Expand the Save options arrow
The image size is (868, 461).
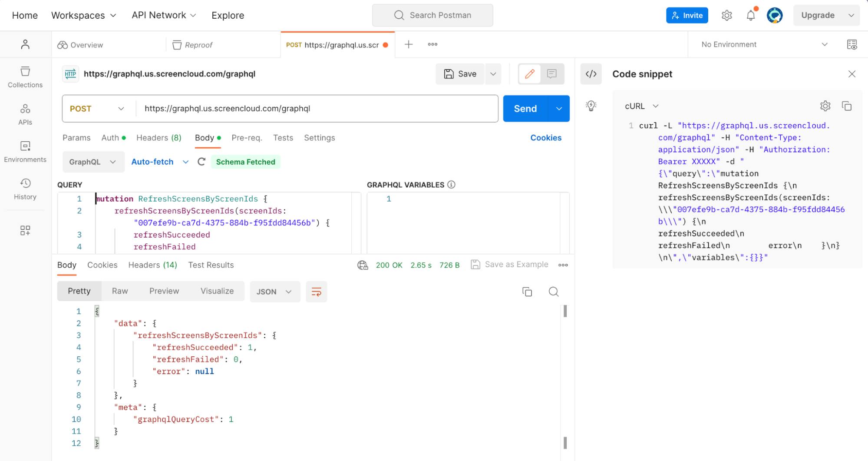493,74
